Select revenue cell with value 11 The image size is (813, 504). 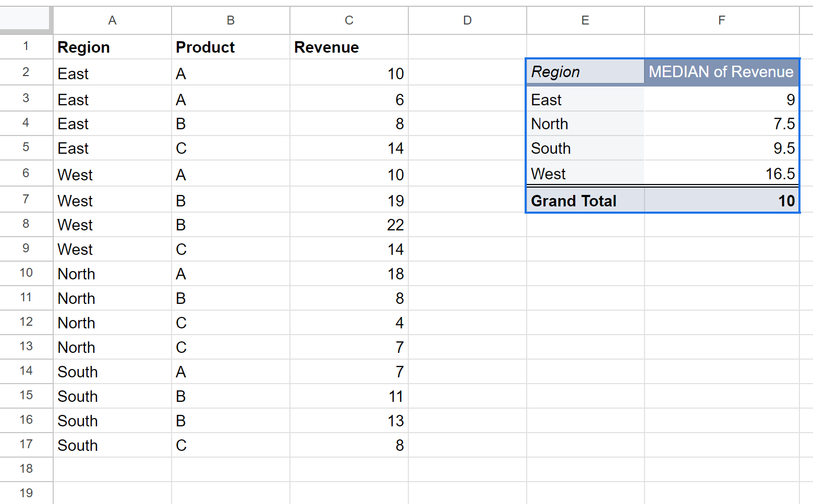point(349,396)
